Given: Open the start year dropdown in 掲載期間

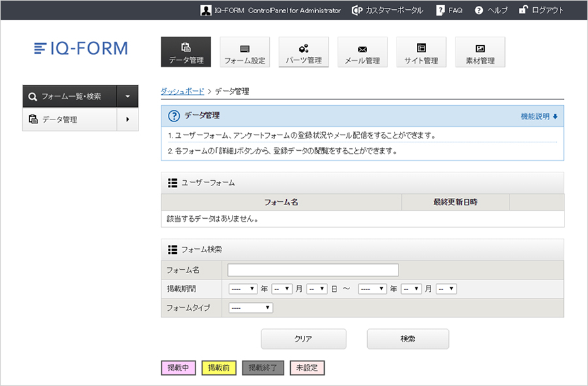Looking at the screenshot, I should coord(242,289).
